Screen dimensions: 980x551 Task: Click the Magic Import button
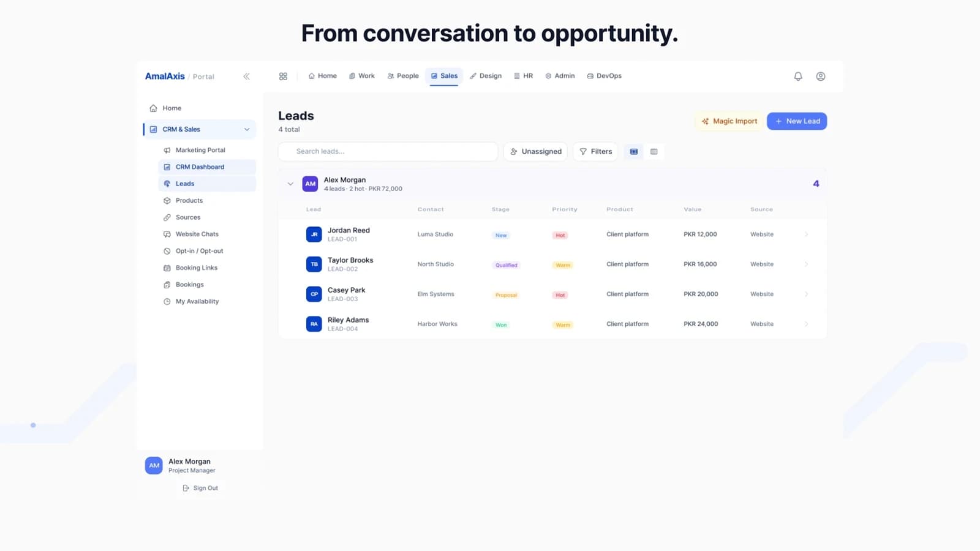click(729, 121)
